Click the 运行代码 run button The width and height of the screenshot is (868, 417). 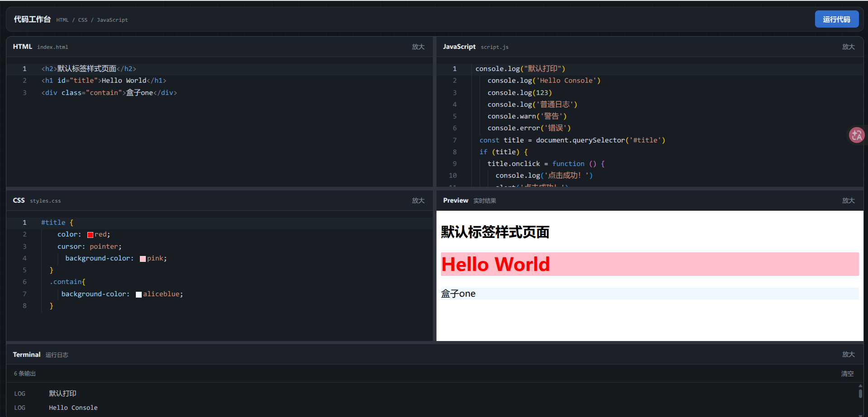(x=836, y=19)
